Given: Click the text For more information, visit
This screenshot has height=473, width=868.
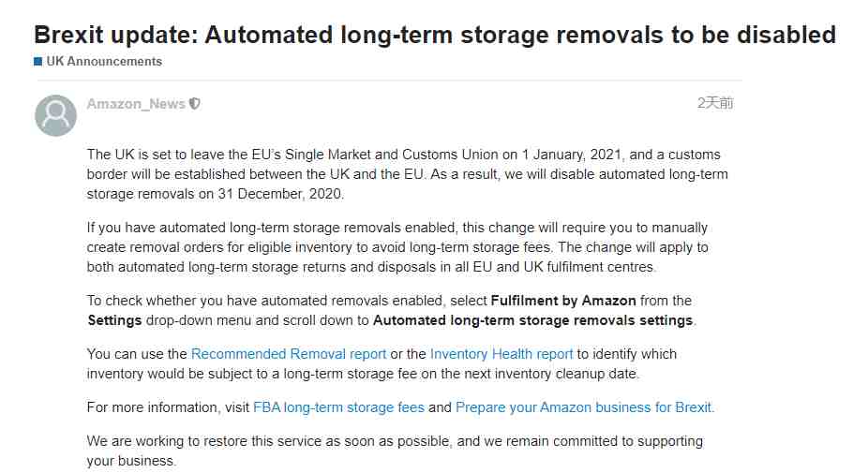Looking at the screenshot, I should pyautogui.click(x=169, y=407).
